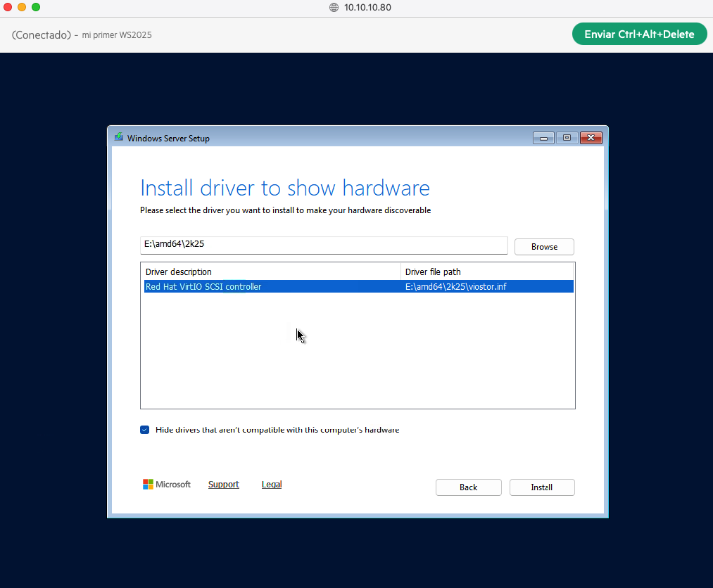This screenshot has width=713, height=588.
Task: Click the Enviar Ctrl+Alt+Delete button
Action: [639, 33]
